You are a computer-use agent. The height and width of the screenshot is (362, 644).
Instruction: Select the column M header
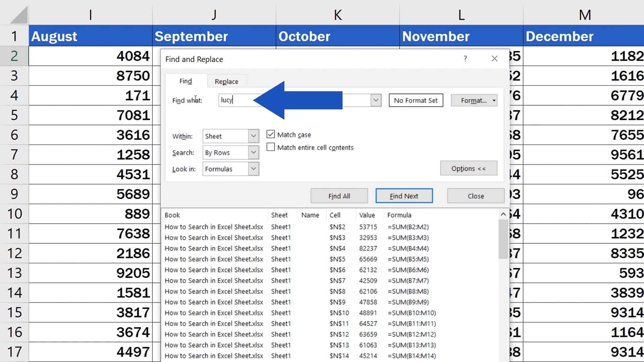click(584, 14)
